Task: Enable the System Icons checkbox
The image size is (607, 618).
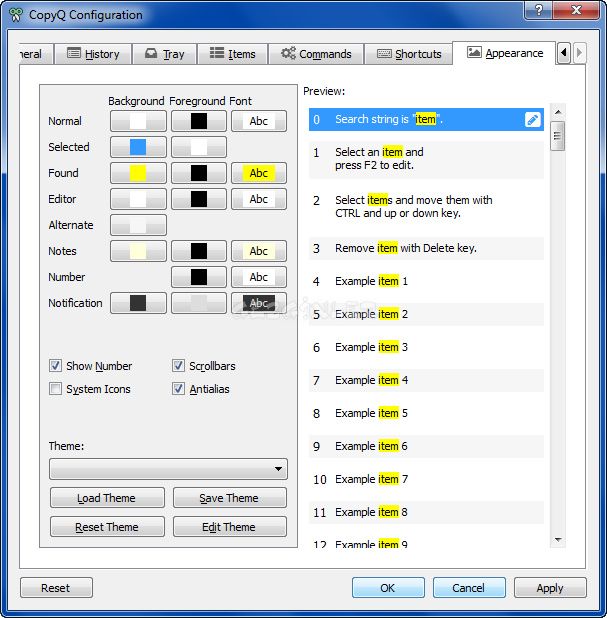Action: tap(56, 389)
